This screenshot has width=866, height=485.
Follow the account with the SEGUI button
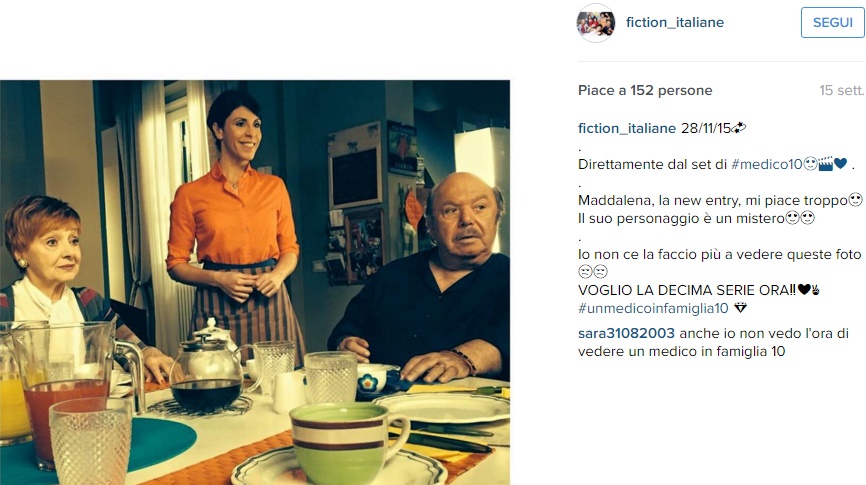point(832,23)
